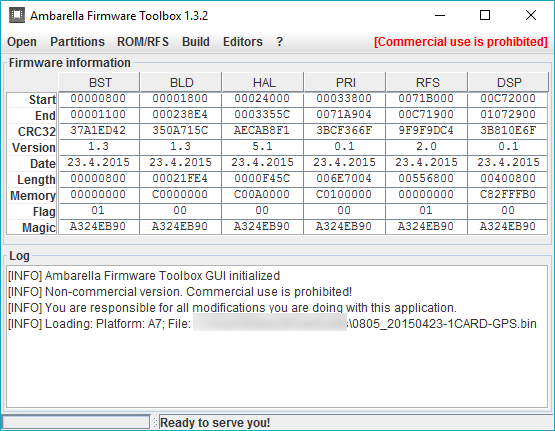This screenshot has width=555, height=431.
Task: Click the RFS column header
Action: 427,82
